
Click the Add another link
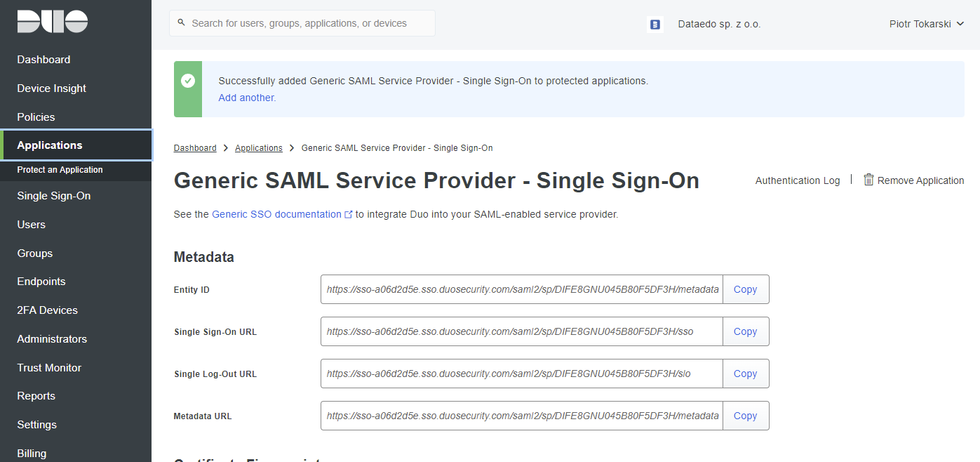tap(247, 98)
